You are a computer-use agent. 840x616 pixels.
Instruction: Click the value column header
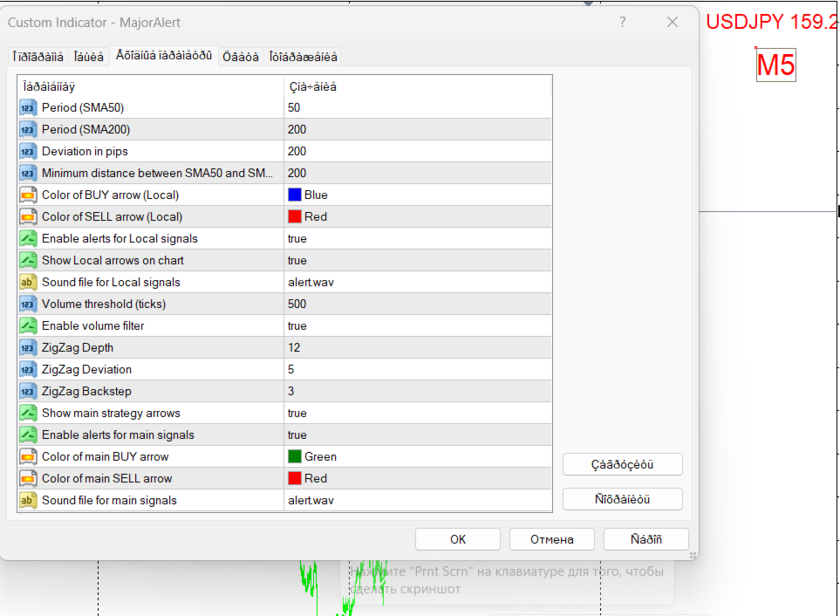(417, 86)
